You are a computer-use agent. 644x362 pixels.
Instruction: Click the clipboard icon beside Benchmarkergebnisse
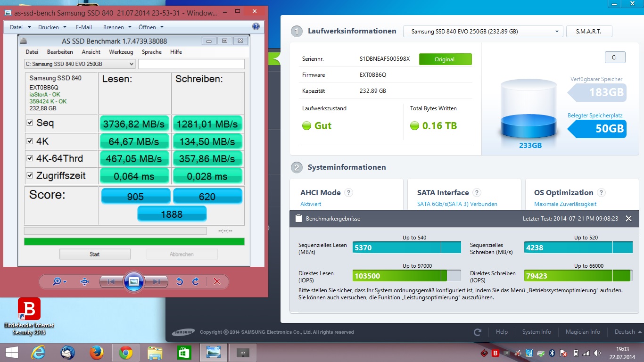(x=298, y=219)
